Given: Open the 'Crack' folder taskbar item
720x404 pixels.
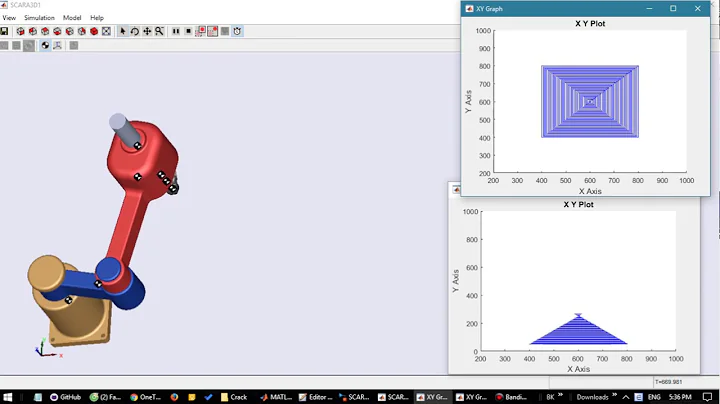Looking at the screenshot, I should (x=233, y=397).
